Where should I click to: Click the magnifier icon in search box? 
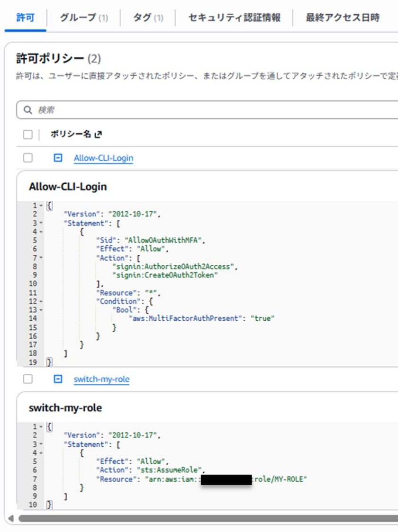(x=28, y=109)
